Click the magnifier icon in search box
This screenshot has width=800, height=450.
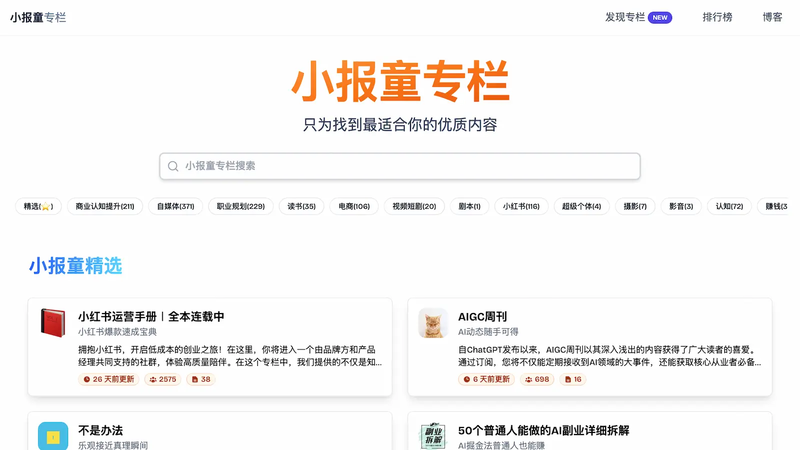(x=173, y=166)
